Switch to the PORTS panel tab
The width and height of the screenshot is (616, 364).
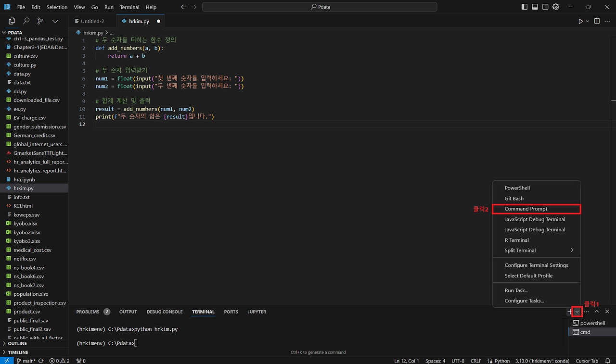[x=231, y=312]
